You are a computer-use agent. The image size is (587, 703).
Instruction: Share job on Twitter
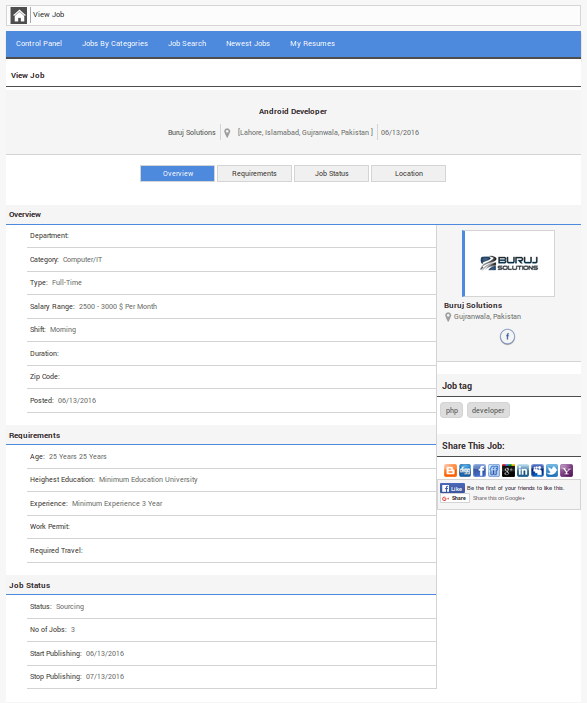click(x=552, y=470)
